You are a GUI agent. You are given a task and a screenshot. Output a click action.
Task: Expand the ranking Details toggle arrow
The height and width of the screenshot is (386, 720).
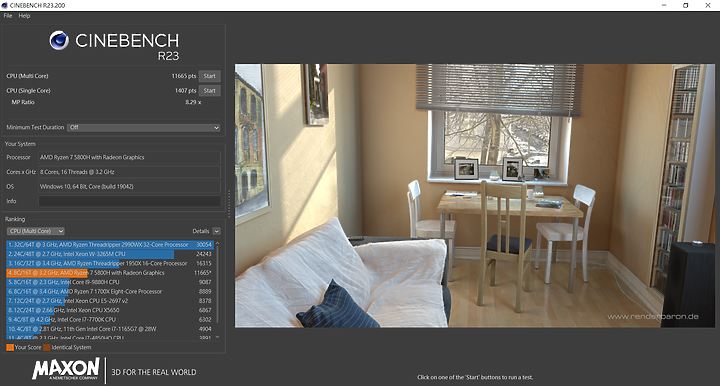coord(217,231)
